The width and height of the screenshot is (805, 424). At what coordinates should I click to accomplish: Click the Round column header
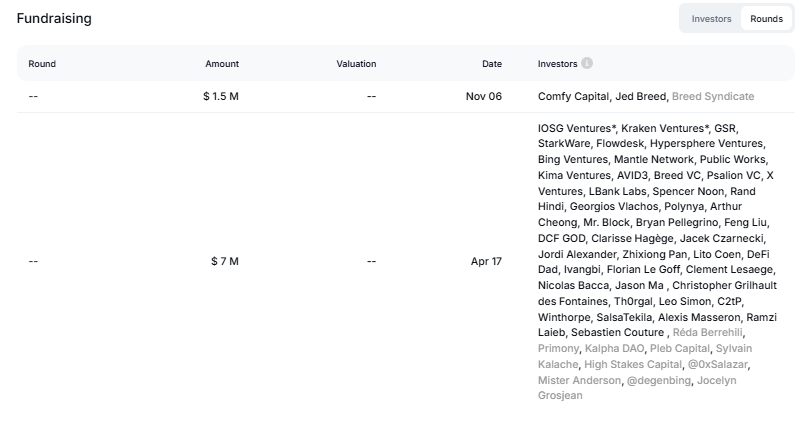42,64
